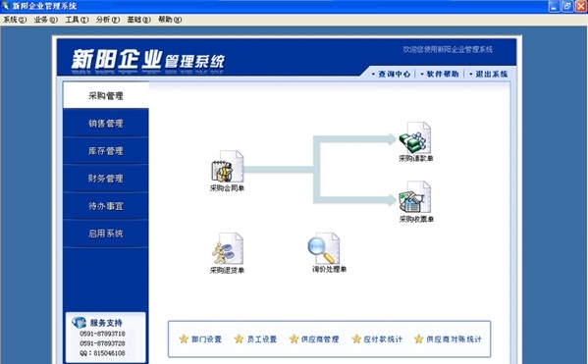Open 待办事宜 in sidebar

pyautogui.click(x=106, y=206)
